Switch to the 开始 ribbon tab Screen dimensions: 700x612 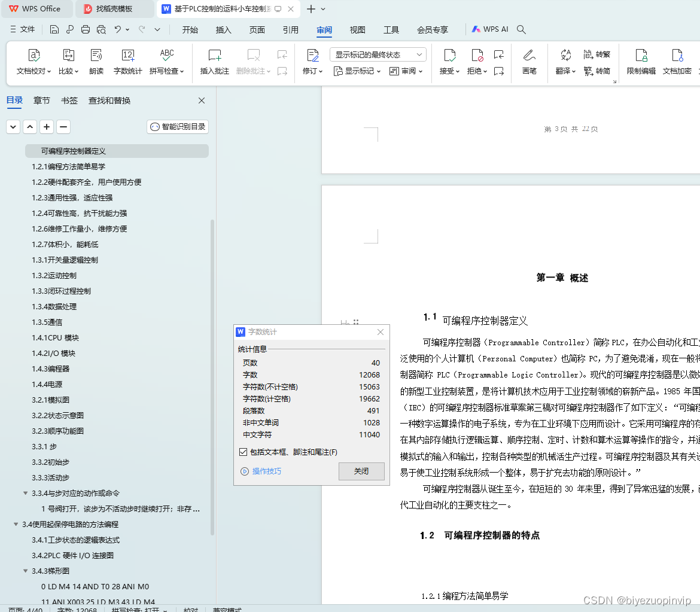tap(190, 30)
